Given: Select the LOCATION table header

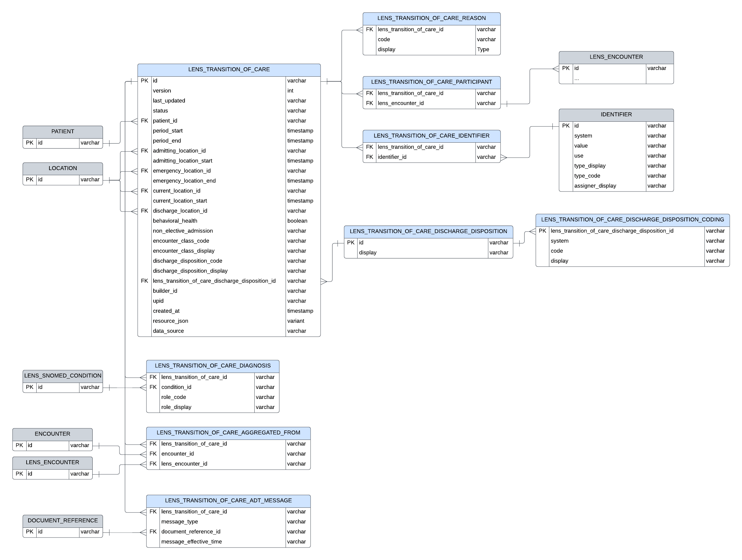Looking at the screenshot, I should 63,168.
